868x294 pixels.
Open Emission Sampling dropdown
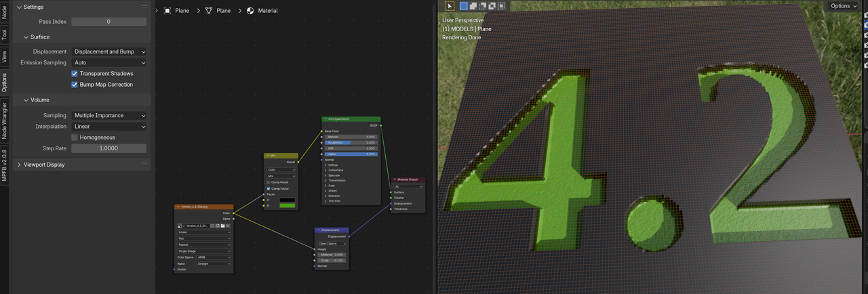pos(109,62)
